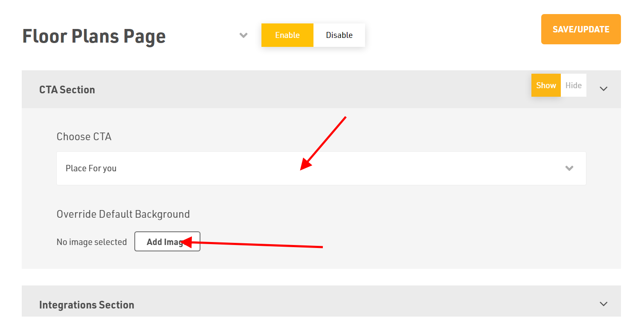Click the Integrations Section title text
Screen dimensions: 644x317
tap(87, 305)
